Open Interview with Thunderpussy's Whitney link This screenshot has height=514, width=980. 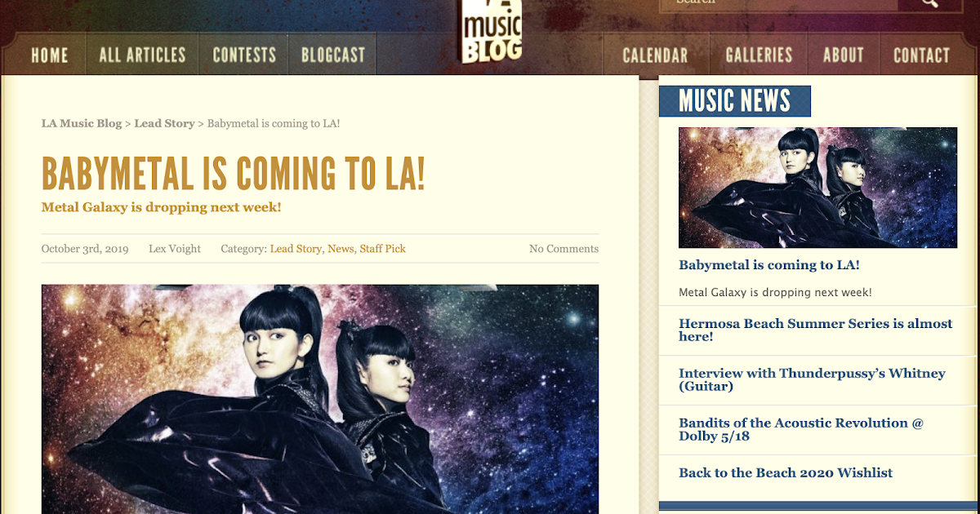812,379
